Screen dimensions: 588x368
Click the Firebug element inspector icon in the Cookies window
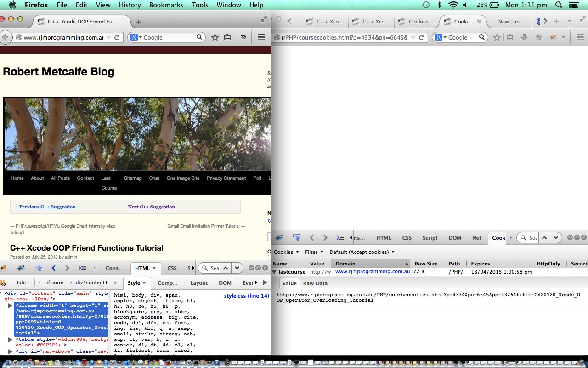(x=297, y=238)
